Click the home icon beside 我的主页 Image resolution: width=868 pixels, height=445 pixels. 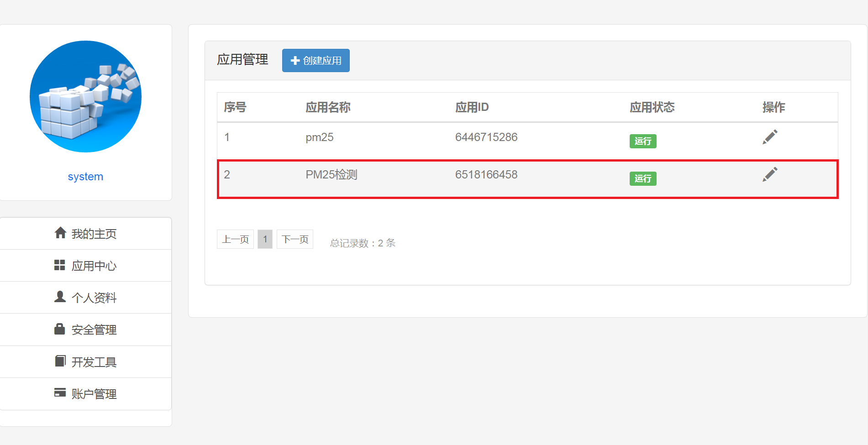(60, 233)
